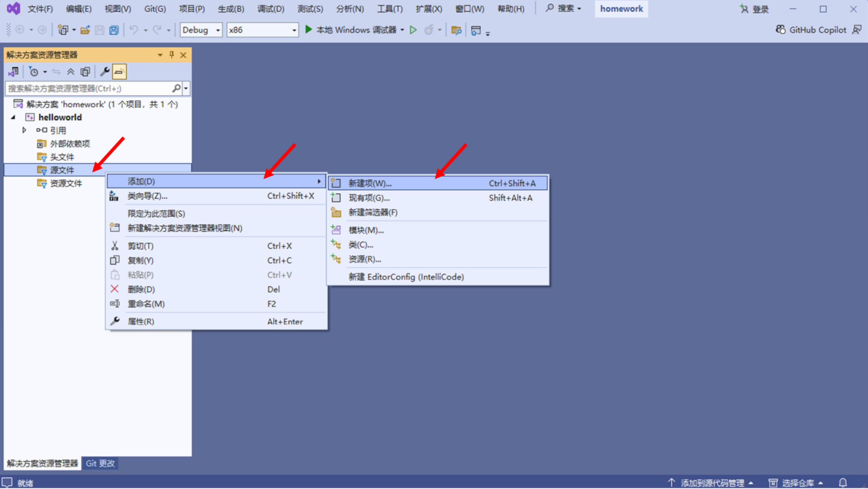Viewport: 868px width, 489px height.
Task: Click the wrench Properties icon in Solution Explorer
Action: pyautogui.click(x=104, y=72)
